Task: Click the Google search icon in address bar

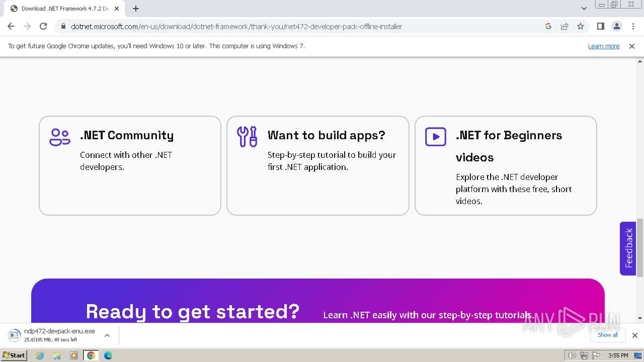Action: (x=548, y=26)
